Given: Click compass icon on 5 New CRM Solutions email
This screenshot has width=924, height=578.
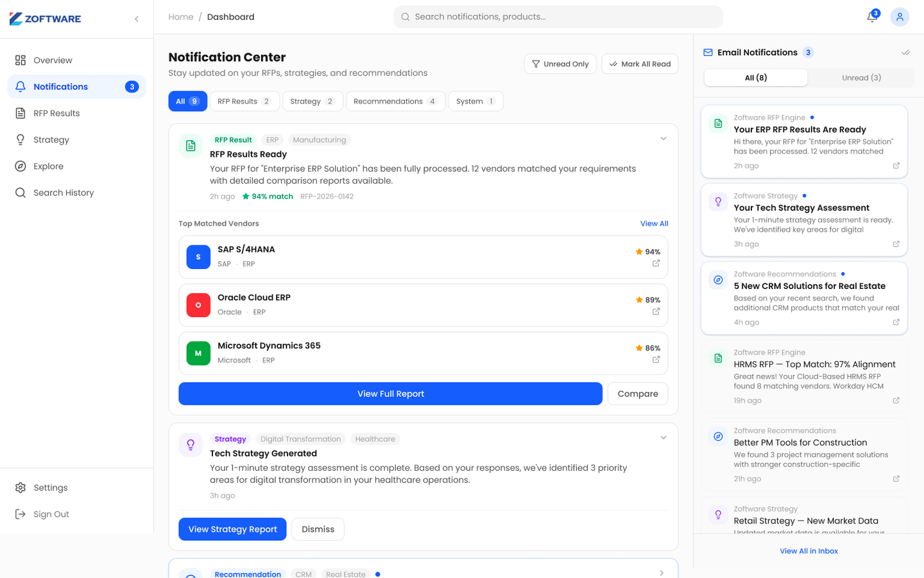Looking at the screenshot, I should pos(718,280).
